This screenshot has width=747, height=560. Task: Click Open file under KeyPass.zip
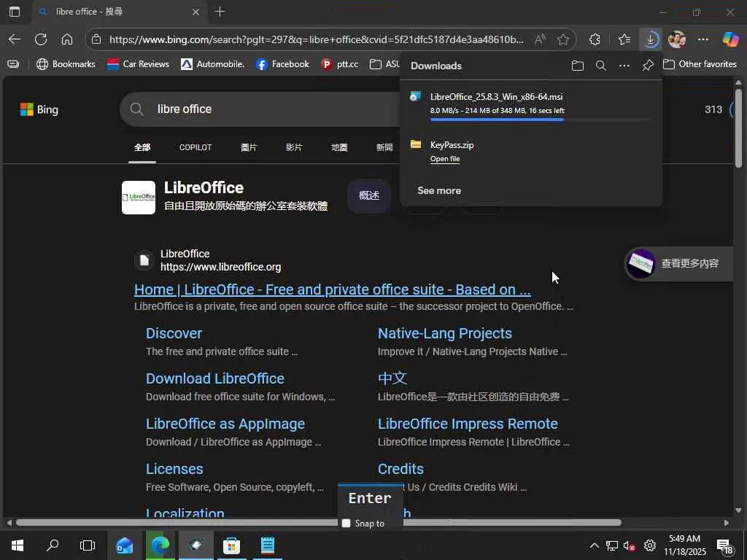445,159
